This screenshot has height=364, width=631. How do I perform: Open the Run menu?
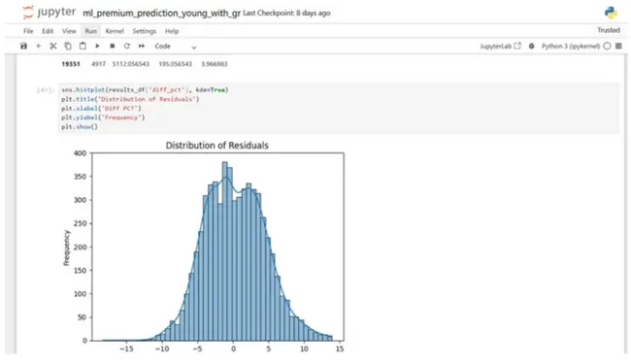click(91, 31)
